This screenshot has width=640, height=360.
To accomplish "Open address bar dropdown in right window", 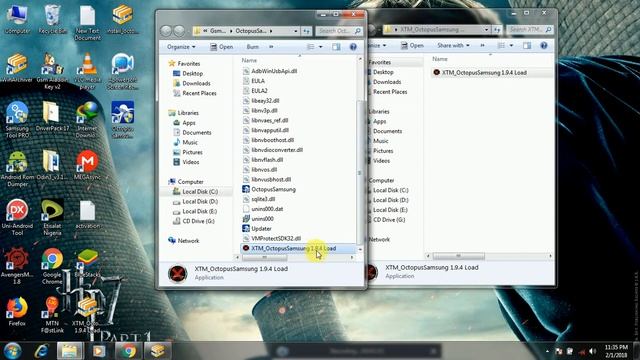I will click(x=486, y=30).
